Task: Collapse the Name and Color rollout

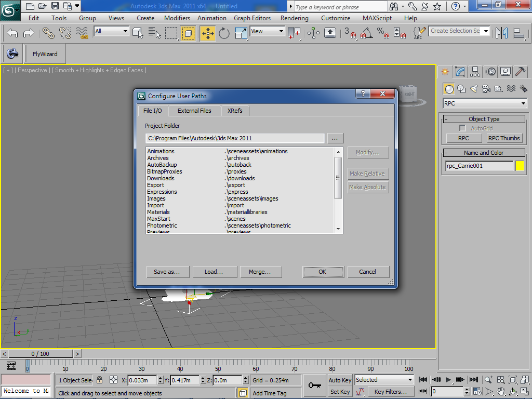Action: tap(484, 153)
